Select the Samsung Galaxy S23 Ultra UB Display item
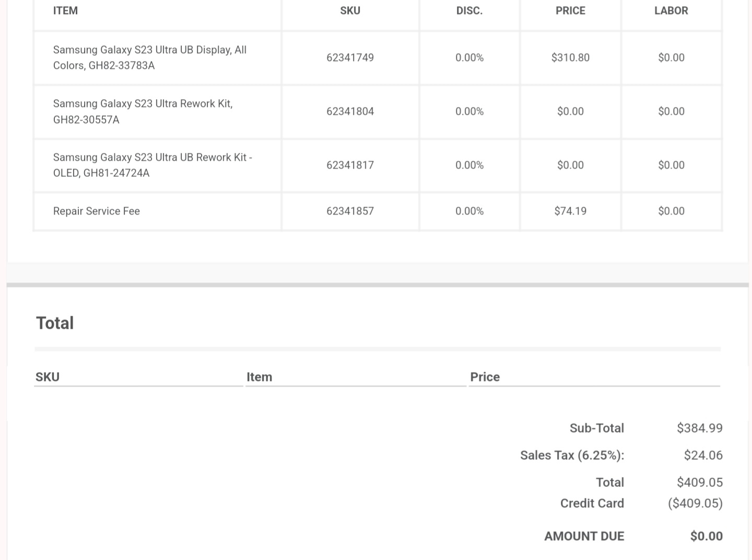This screenshot has height=560, width=752. [x=150, y=57]
